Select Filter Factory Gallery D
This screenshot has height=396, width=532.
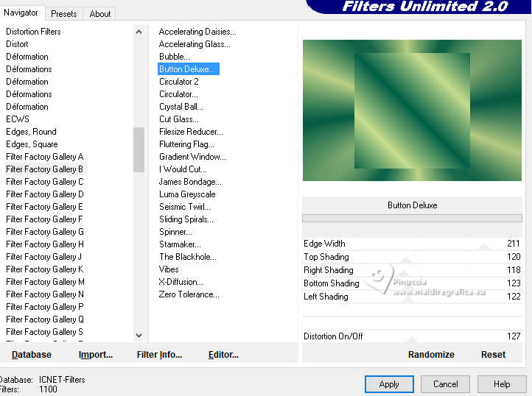click(45, 194)
